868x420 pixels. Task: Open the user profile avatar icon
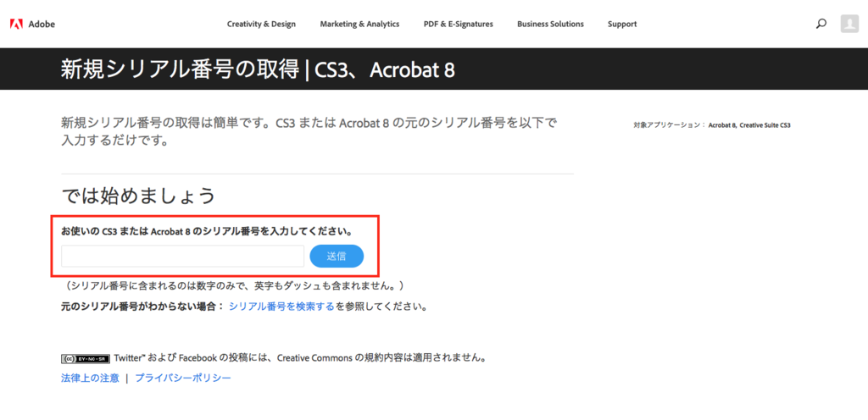point(849,24)
